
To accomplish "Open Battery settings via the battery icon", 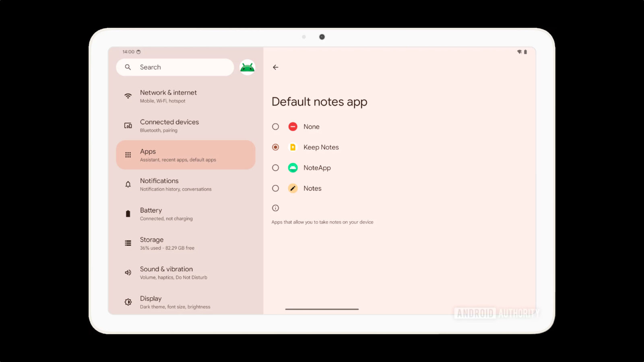I will pos(128,213).
